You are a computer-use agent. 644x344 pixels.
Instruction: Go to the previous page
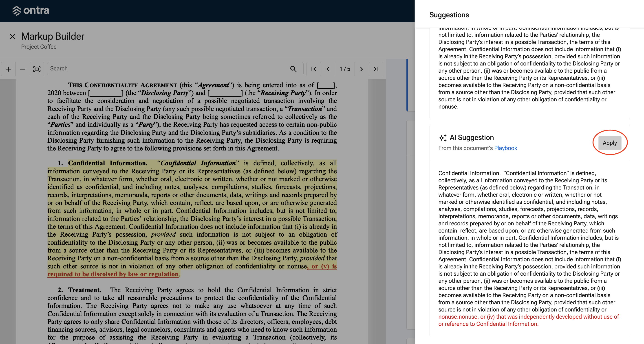pos(328,69)
